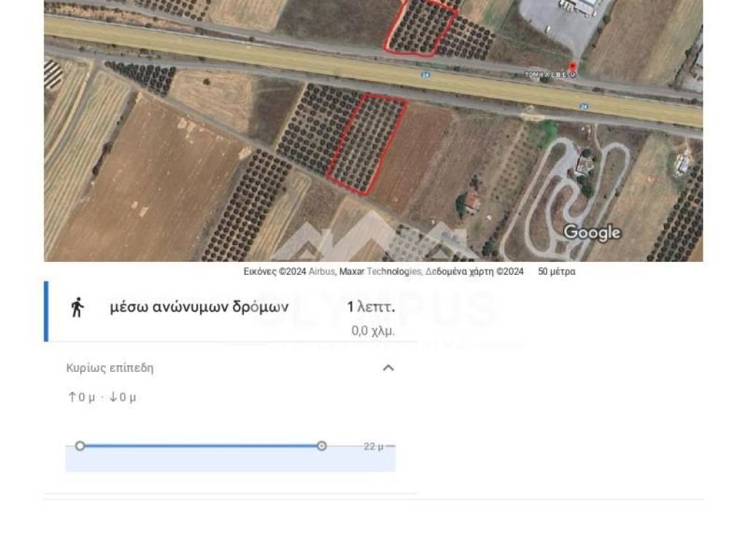Image resolution: width=747 pixels, height=560 pixels.
Task: Click the "50 μέτρα" map scale
Action: click(x=557, y=272)
